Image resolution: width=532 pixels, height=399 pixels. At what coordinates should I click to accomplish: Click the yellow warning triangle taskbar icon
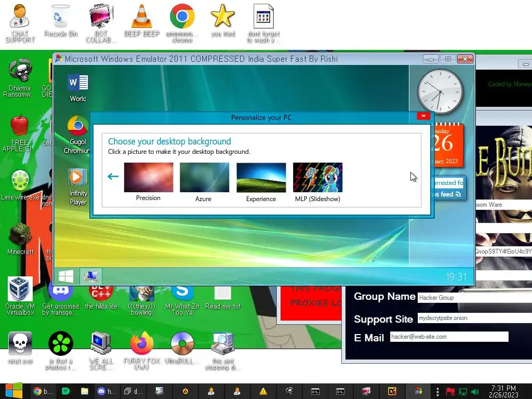point(263,391)
